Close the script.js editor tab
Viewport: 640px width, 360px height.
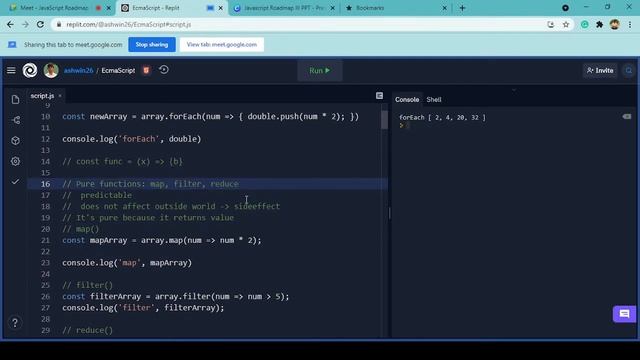click(x=60, y=96)
